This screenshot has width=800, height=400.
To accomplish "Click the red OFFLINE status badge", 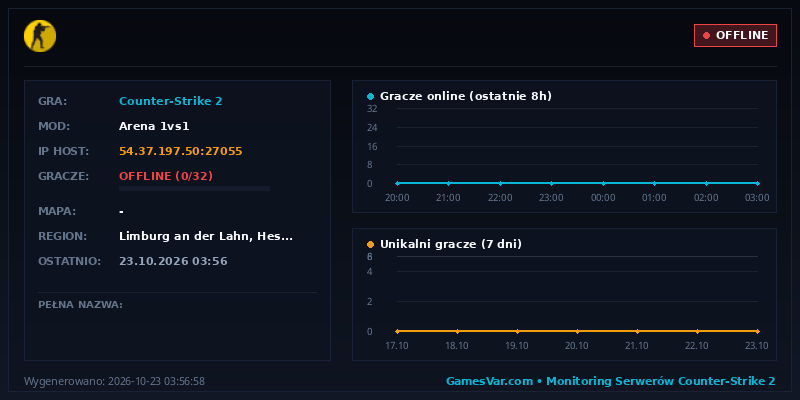I will pyautogui.click(x=735, y=35).
